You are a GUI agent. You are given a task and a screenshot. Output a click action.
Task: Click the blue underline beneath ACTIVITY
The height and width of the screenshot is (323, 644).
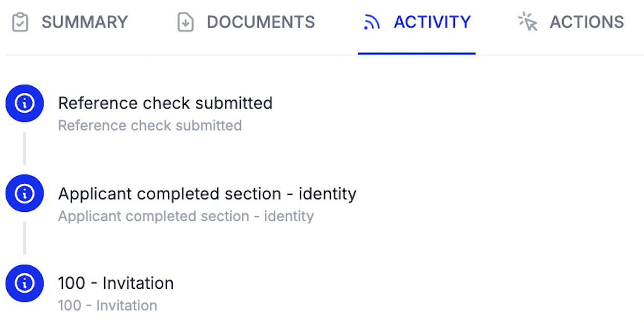coord(416,52)
